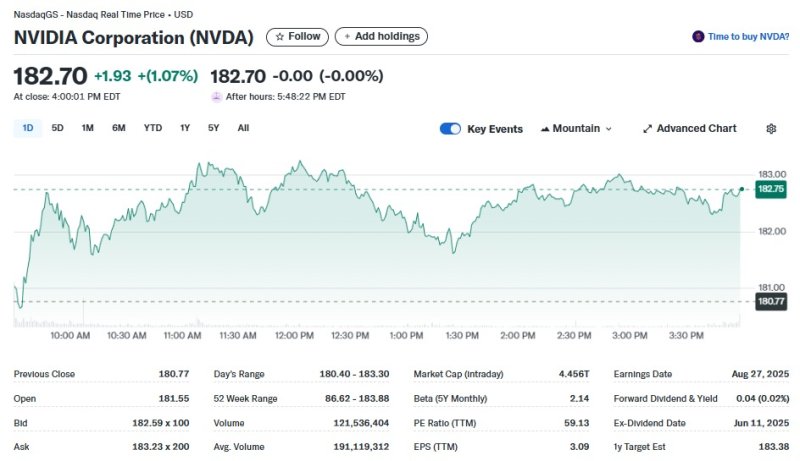Expand the Mountain chart style dropdown

[608, 129]
